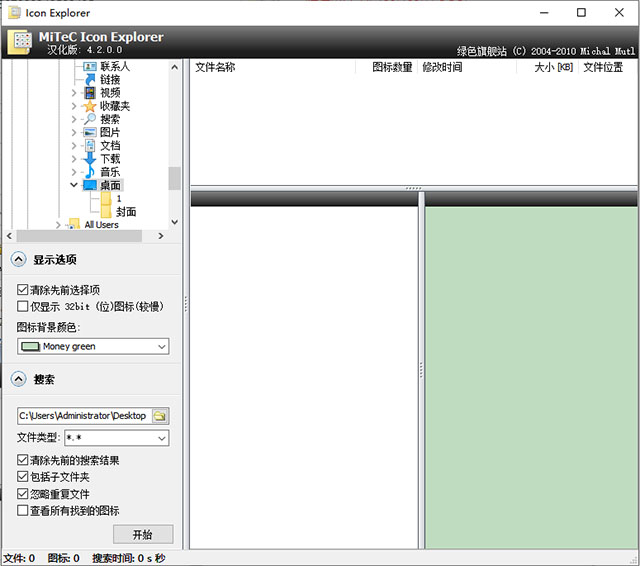Click the 音乐 music note icon
This screenshot has width=640, height=566.
90,172
